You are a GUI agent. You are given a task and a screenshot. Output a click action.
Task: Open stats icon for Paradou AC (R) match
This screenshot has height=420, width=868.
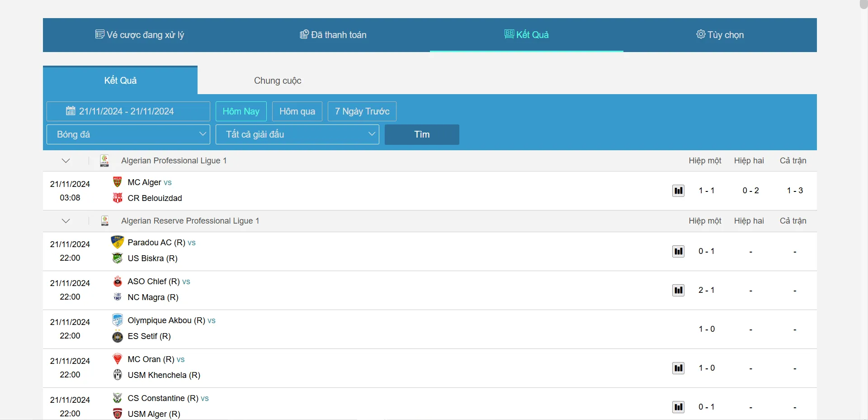tap(678, 251)
